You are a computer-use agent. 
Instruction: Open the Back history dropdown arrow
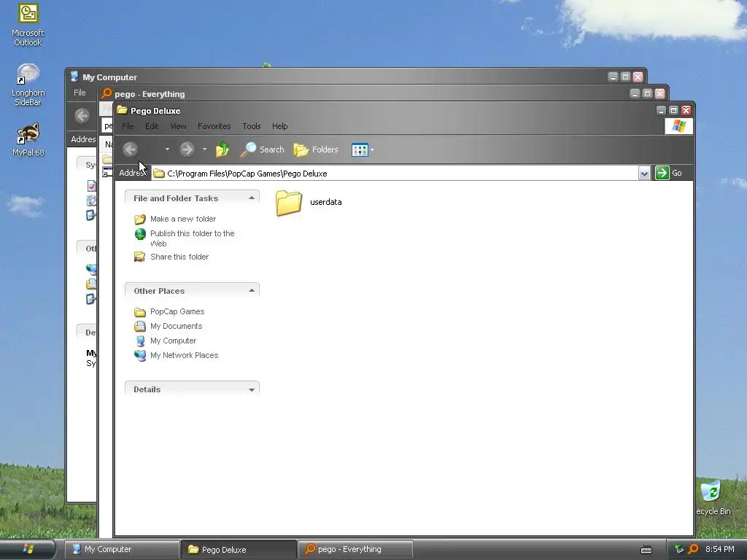[x=167, y=149]
